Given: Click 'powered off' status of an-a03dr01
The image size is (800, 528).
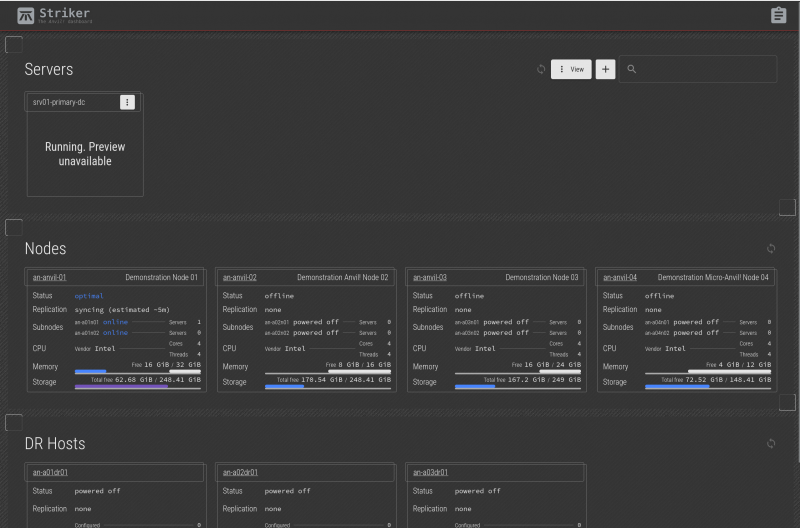Looking at the screenshot, I should (x=478, y=491).
